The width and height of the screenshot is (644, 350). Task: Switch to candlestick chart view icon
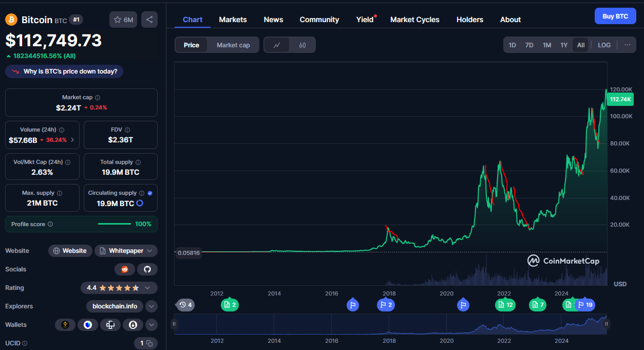(x=302, y=45)
